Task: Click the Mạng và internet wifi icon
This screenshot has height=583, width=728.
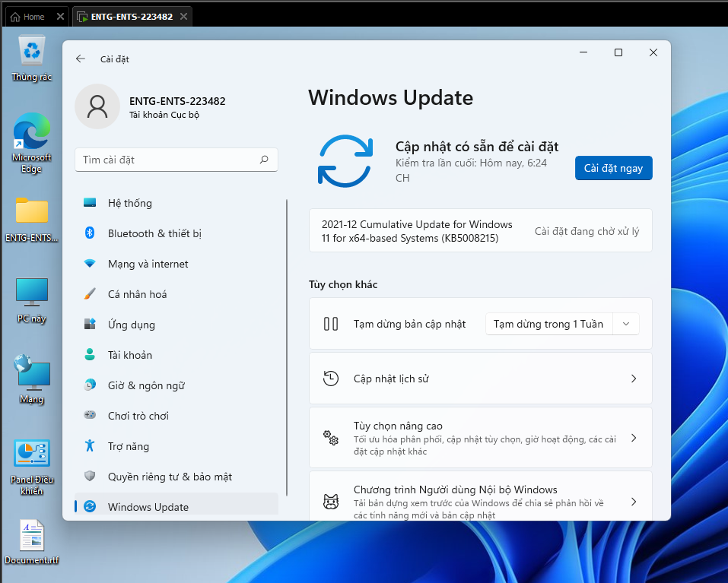Action: coord(90,264)
